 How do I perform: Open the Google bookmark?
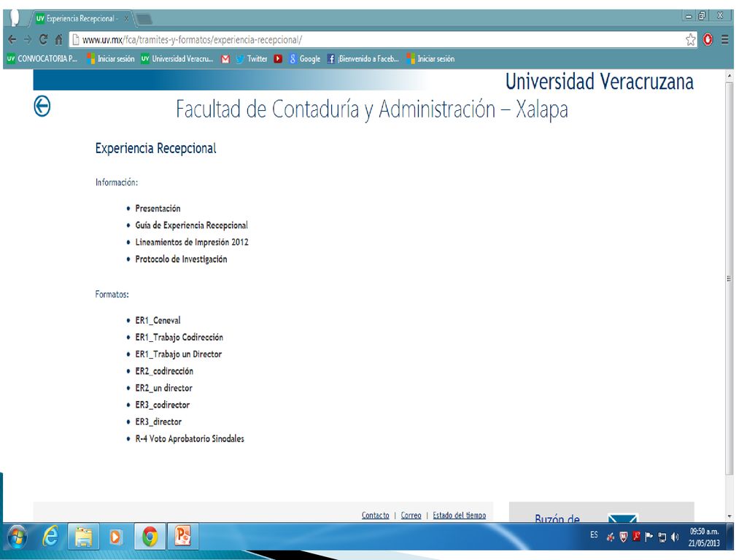click(305, 58)
